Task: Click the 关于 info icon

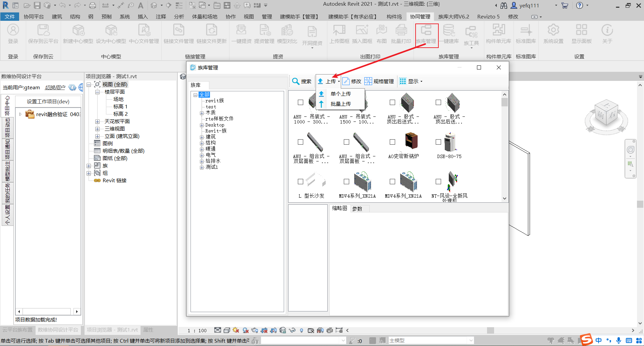Action: pos(607,34)
